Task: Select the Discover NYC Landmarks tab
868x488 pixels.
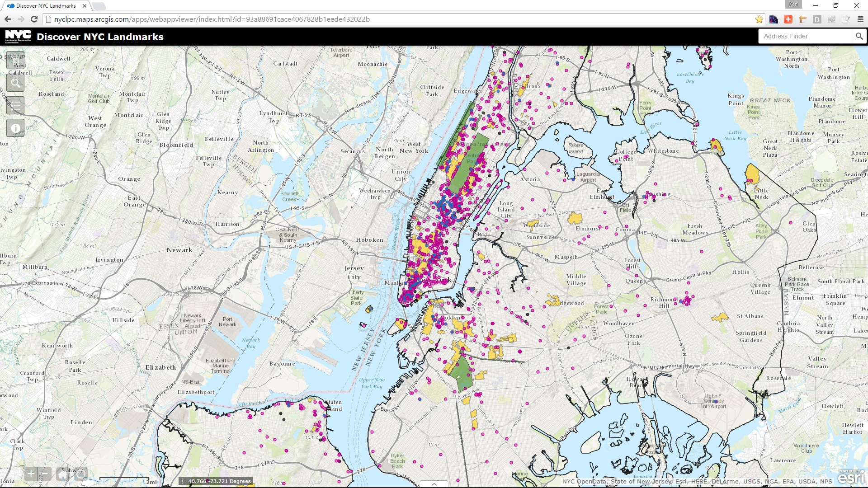Action: coord(46,6)
